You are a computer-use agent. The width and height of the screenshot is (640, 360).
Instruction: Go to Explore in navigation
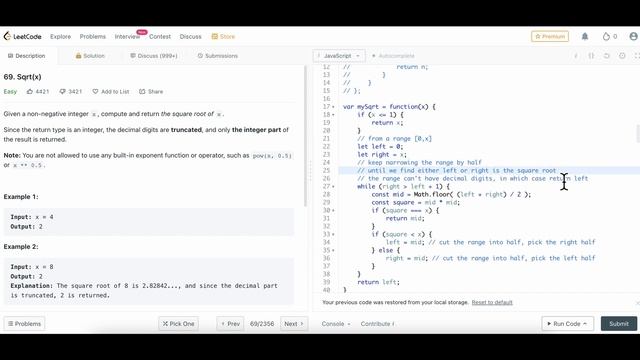60,36
